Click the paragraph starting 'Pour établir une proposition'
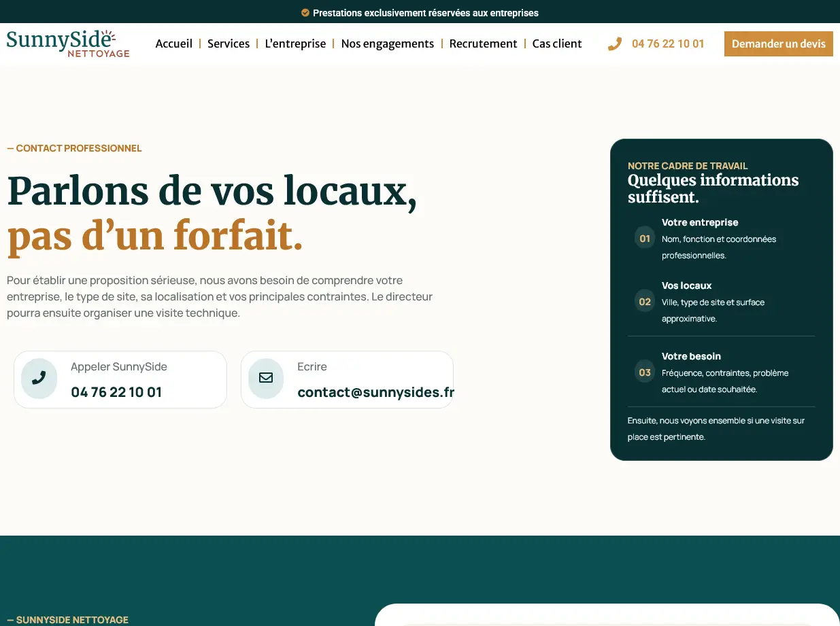The image size is (840, 626). coord(220,296)
